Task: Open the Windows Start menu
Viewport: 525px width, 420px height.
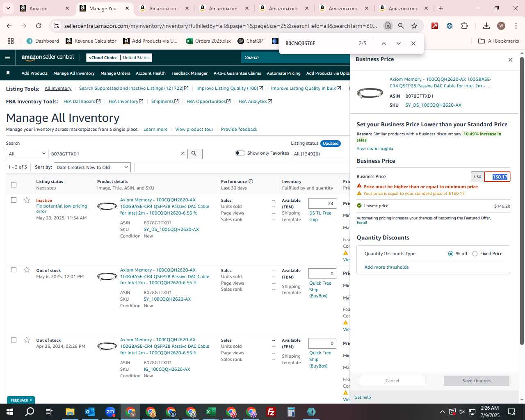Action: coord(9,412)
